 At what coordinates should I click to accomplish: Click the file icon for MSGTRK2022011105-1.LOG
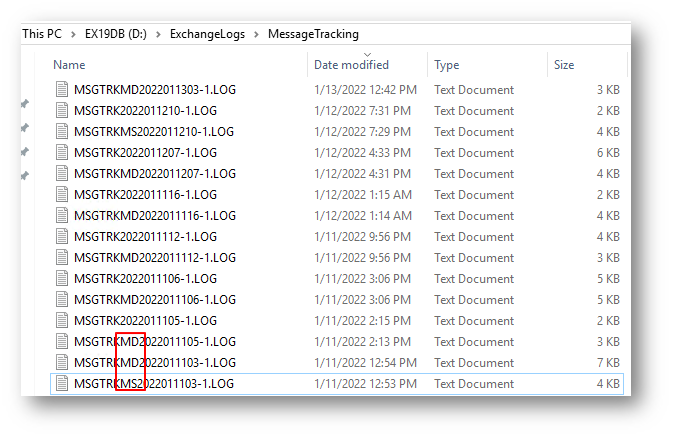[62, 321]
